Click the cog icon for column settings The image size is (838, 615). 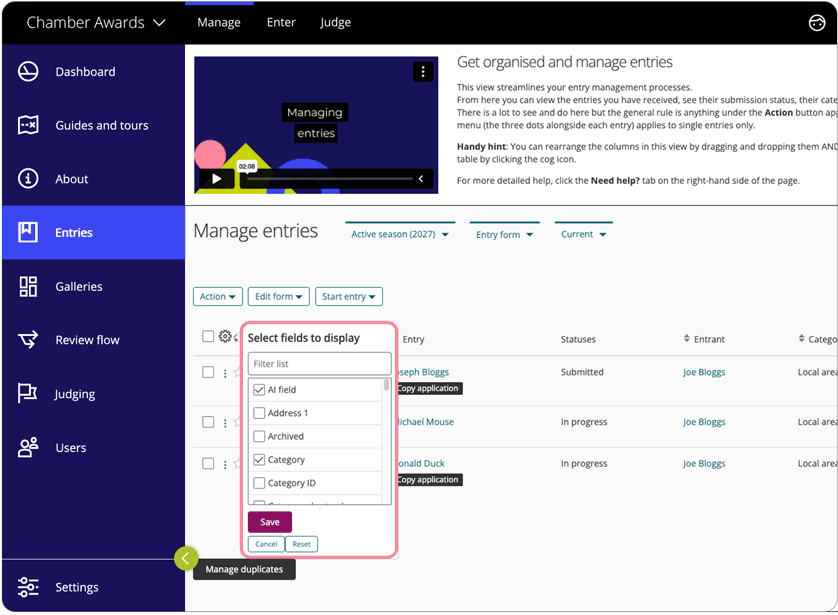click(225, 336)
